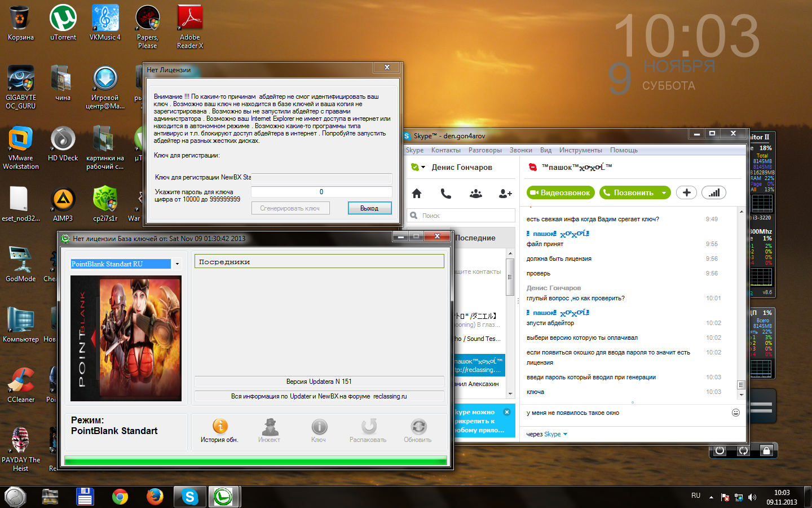Viewport: 812px width, 508px height.
Task: Open the Звонки menu in Skype
Action: coord(521,150)
